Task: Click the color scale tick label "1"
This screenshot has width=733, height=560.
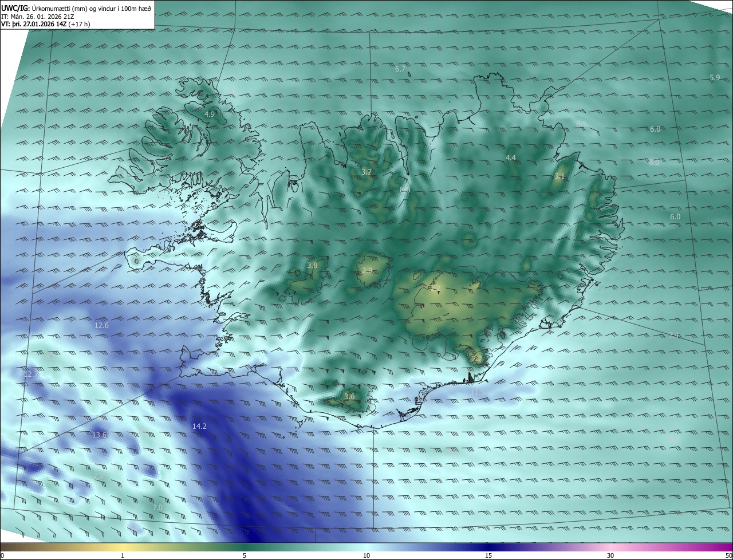Action: click(x=123, y=555)
